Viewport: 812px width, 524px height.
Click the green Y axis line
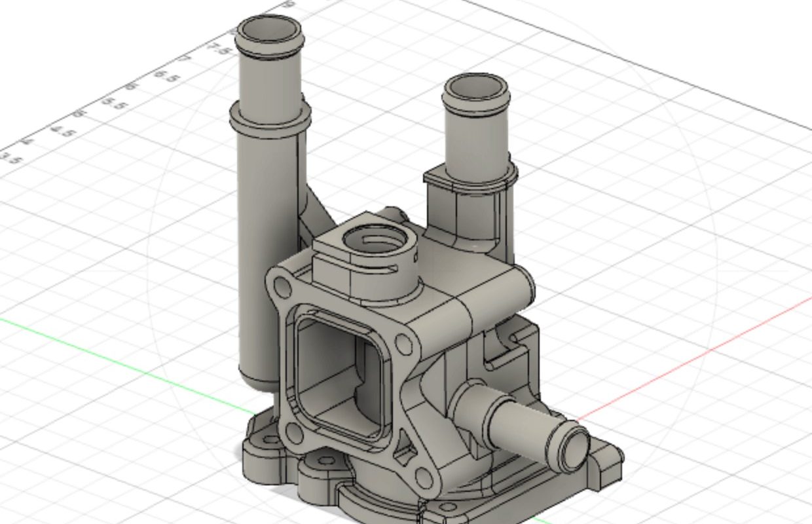point(128,366)
